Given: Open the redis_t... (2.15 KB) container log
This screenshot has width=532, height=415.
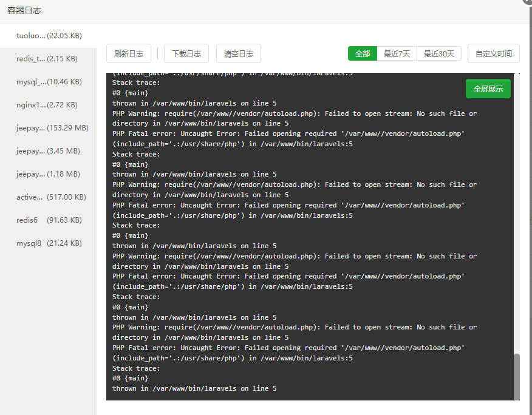Looking at the screenshot, I should [48, 59].
